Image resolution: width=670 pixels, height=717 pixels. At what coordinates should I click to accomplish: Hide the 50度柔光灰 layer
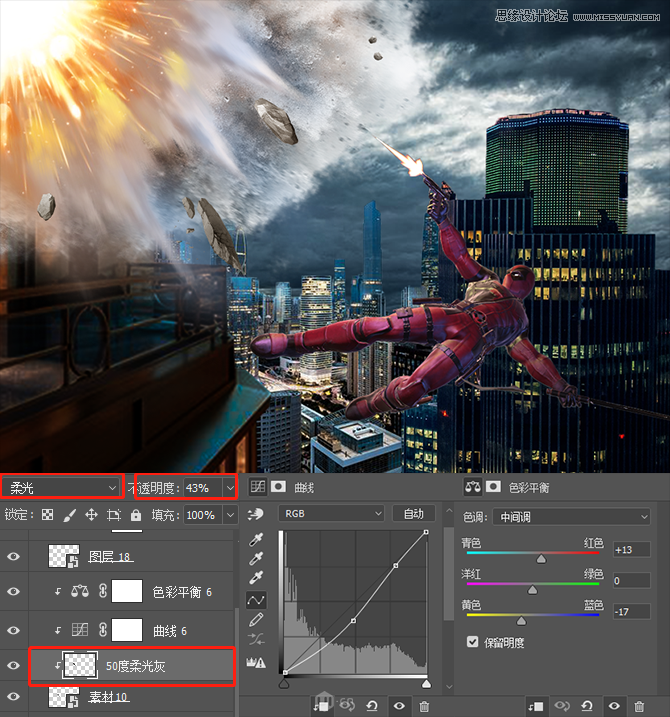(x=13, y=665)
